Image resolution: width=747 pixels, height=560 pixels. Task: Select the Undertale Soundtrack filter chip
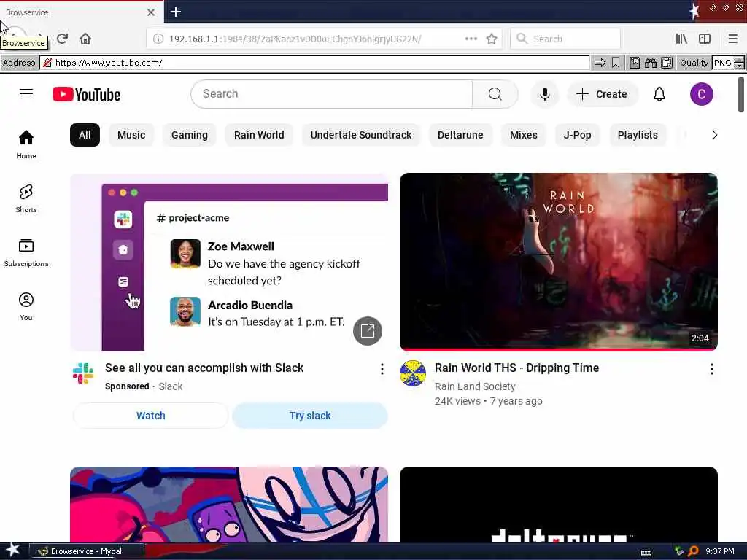point(360,135)
